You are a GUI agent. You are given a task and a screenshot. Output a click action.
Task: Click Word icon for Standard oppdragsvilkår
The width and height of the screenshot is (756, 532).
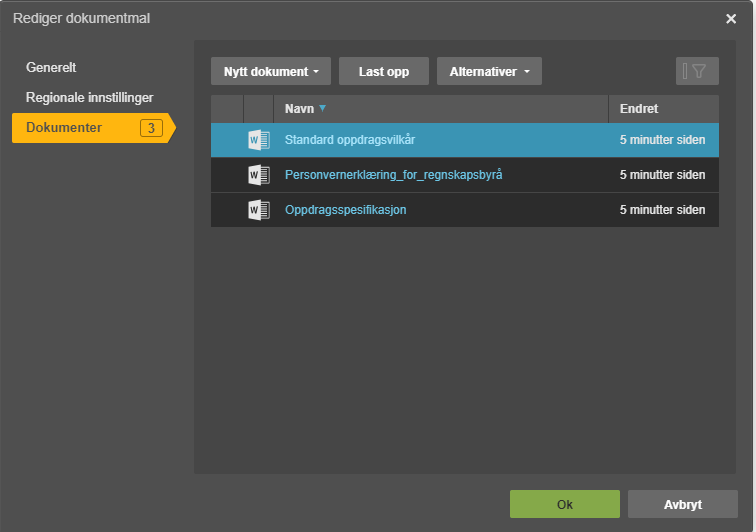tap(259, 140)
